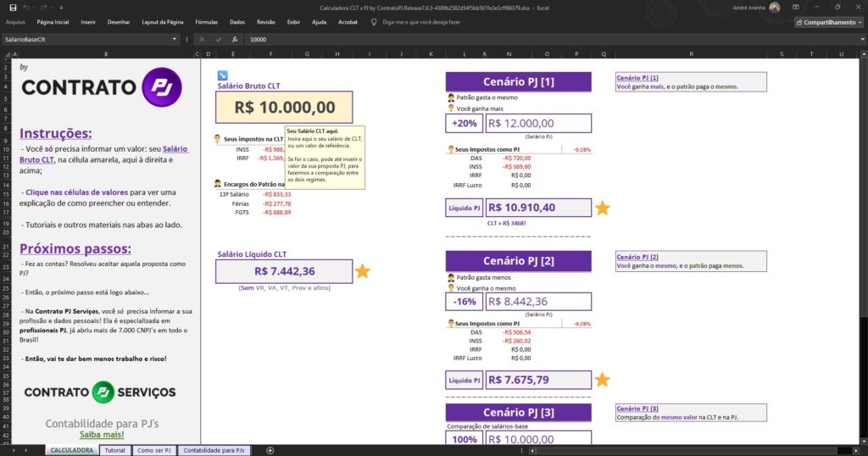Click the Salário Líquido CLT value R$ 7.442,36
Screen dimensions: 868x456
click(x=284, y=271)
